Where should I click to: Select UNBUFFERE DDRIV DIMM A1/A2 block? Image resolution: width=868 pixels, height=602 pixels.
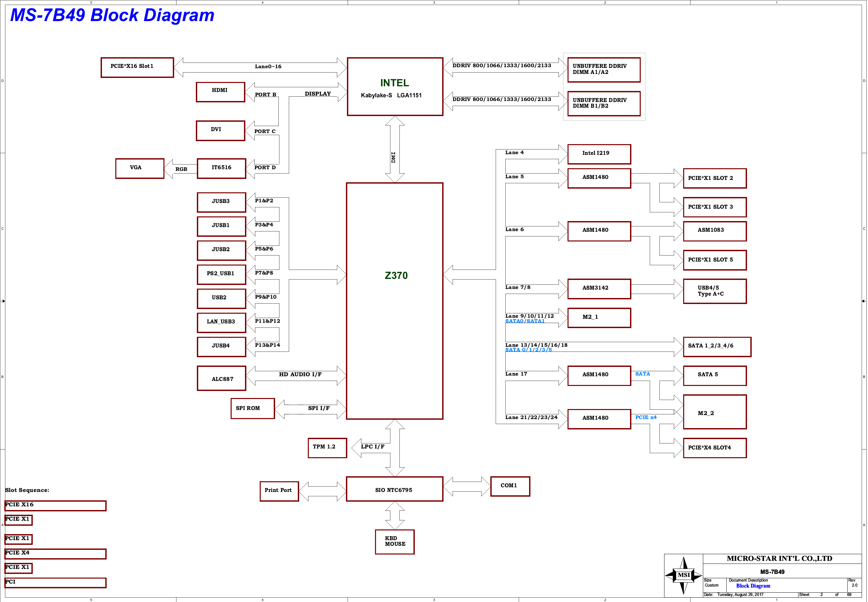pos(604,70)
